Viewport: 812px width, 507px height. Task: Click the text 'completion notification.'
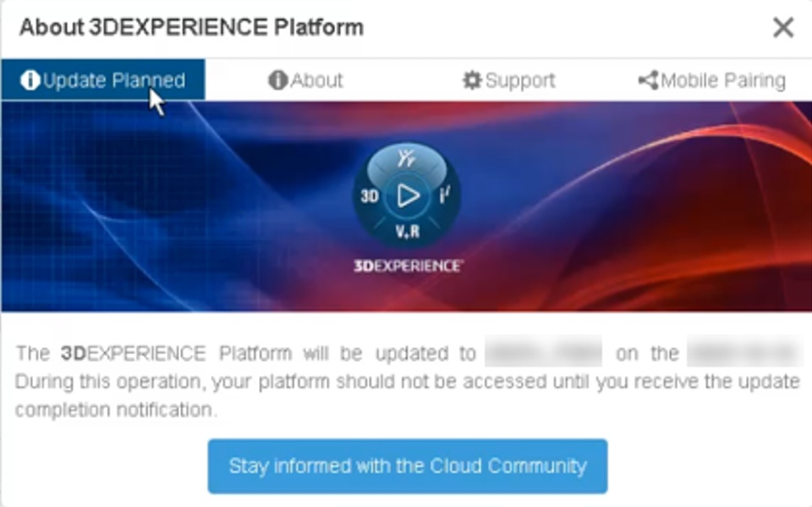tap(115, 410)
